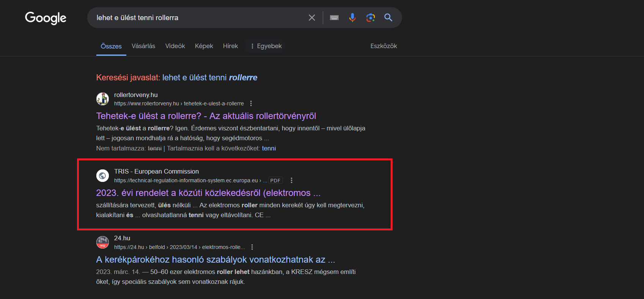Screen dimensions: 644x299
Task: Open the on-screen keyboard input tool
Action: coord(334,17)
